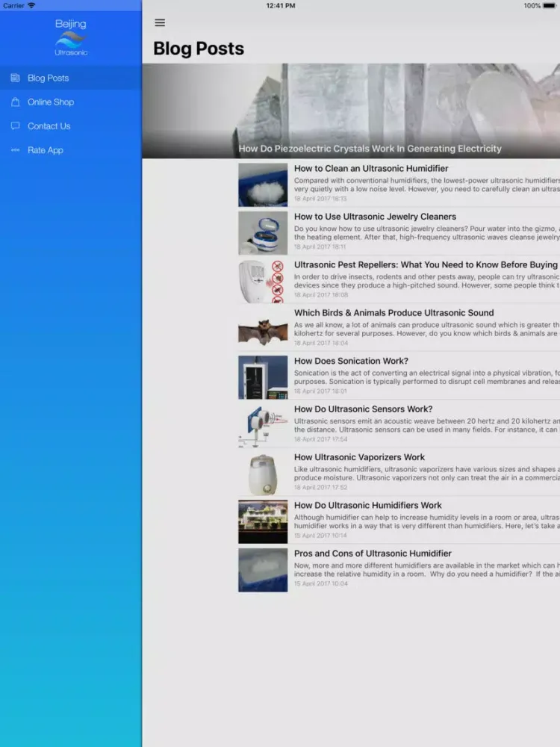
Task: Open the hamburger menu icon
Action: pos(160,23)
